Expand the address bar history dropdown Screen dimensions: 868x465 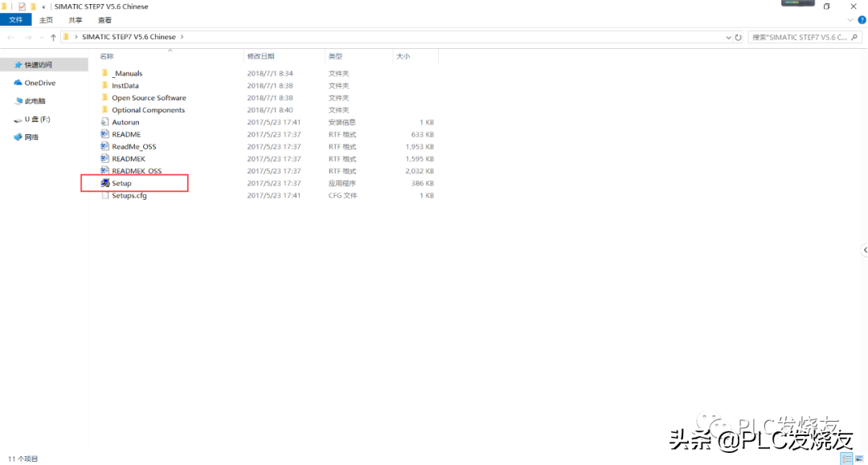pyautogui.click(x=727, y=37)
